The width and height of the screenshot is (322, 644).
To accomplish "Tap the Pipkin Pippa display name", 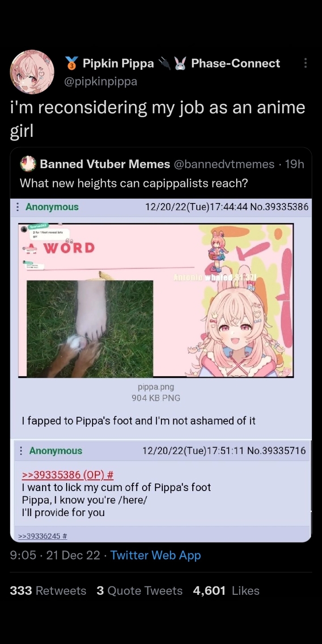I will pyautogui.click(x=119, y=64).
